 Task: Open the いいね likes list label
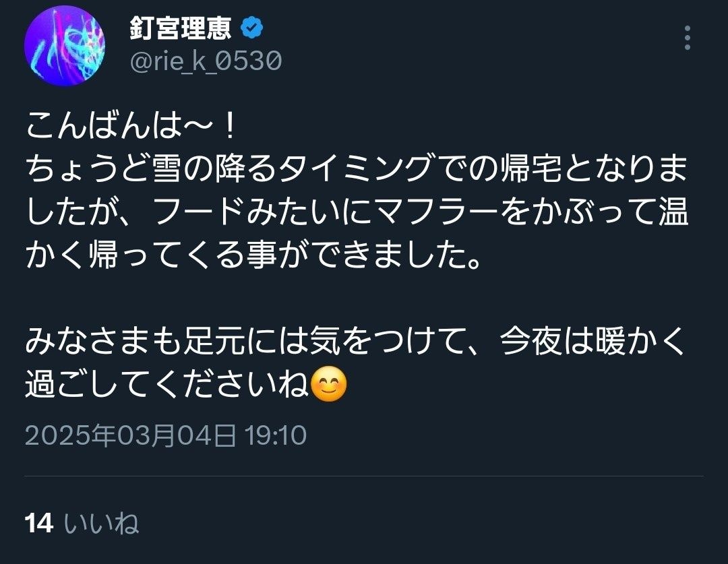pos(102,523)
